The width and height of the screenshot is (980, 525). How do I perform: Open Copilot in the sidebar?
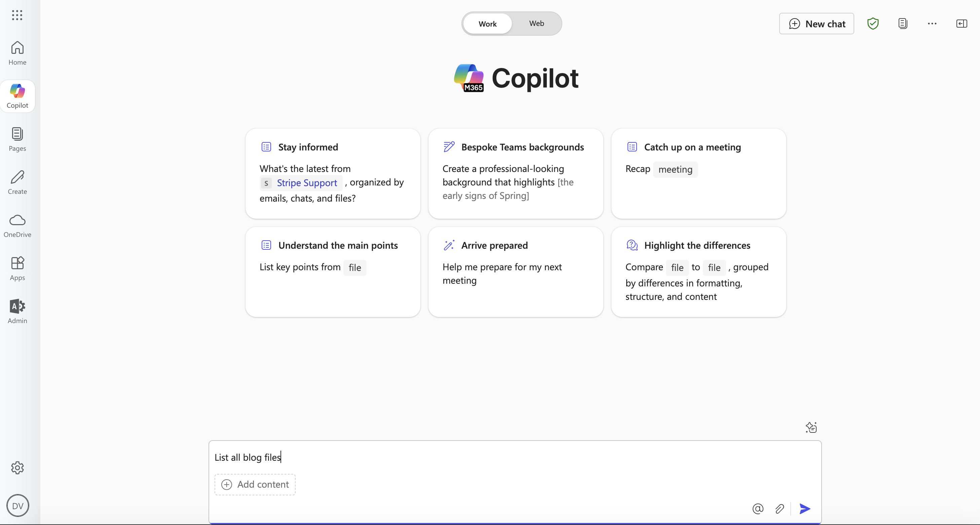point(17,96)
